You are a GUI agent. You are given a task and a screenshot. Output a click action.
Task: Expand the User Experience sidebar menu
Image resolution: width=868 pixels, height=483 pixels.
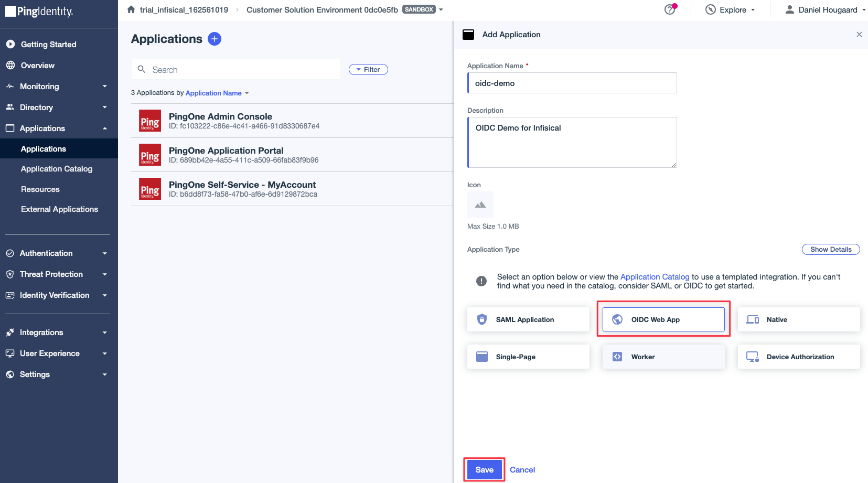59,353
